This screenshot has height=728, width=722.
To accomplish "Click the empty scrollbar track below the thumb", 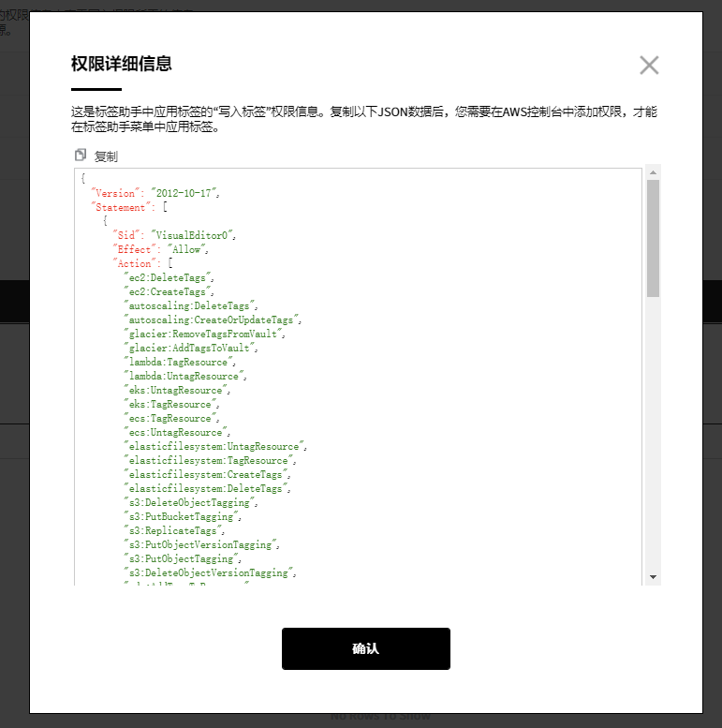I will pos(653,431).
